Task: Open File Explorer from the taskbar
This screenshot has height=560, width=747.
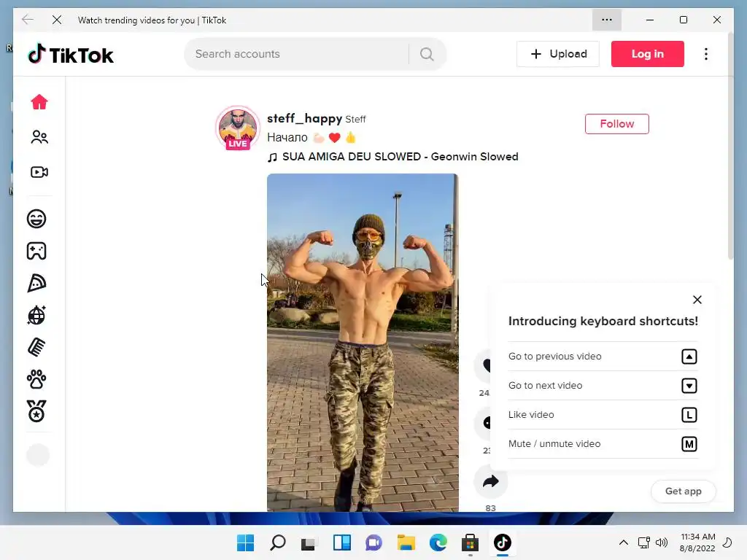Action: tap(406, 542)
